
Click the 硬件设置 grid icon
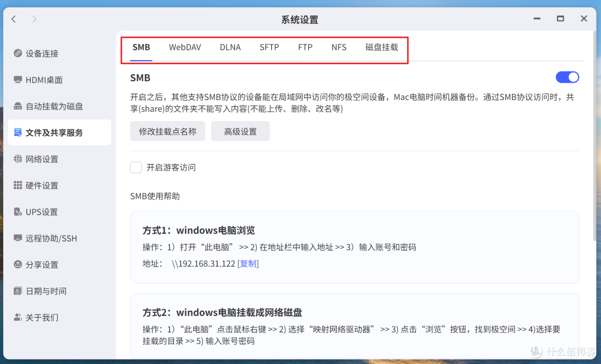pos(18,185)
